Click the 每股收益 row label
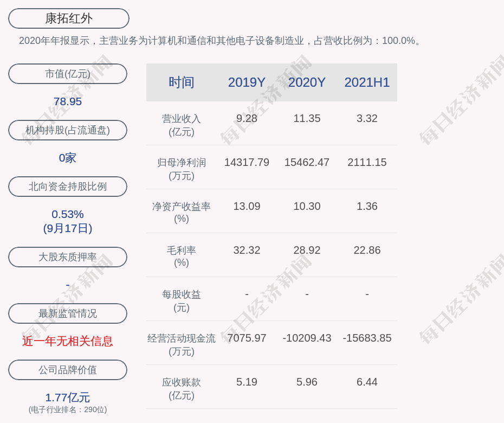504x423 pixels. coord(182,301)
